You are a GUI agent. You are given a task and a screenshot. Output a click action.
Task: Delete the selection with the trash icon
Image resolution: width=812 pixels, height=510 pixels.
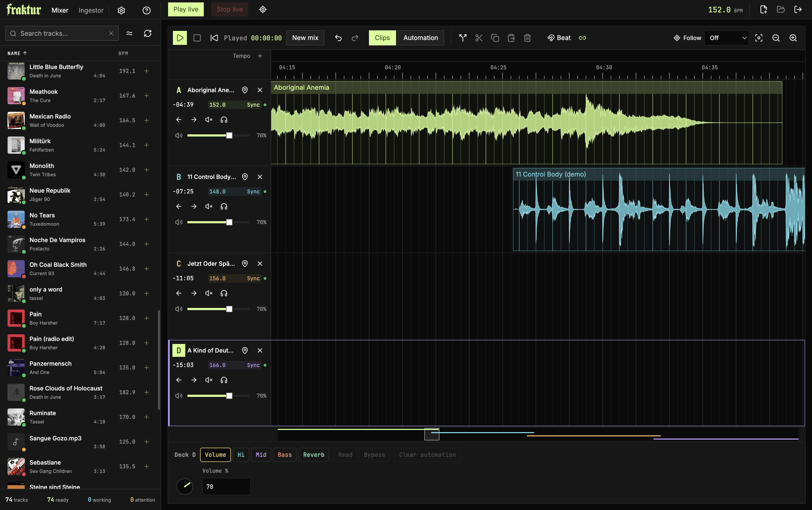point(527,38)
